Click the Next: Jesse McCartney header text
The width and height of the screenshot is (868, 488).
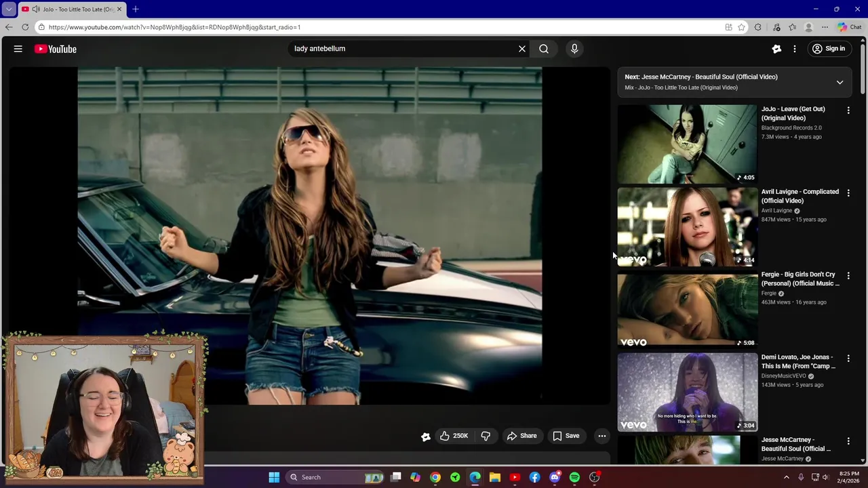pyautogui.click(x=701, y=77)
